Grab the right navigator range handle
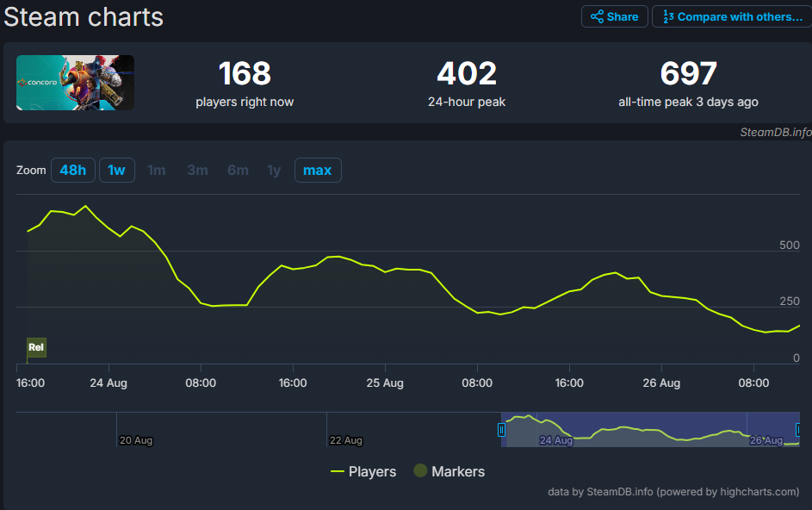The height and width of the screenshot is (510, 812). click(798, 430)
